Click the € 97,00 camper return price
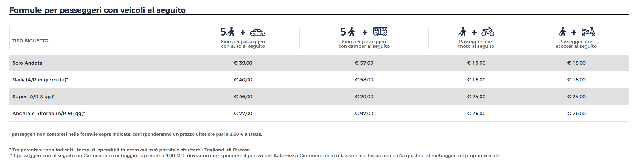The image size is (644, 163). pyautogui.click(x=364, y=113)
